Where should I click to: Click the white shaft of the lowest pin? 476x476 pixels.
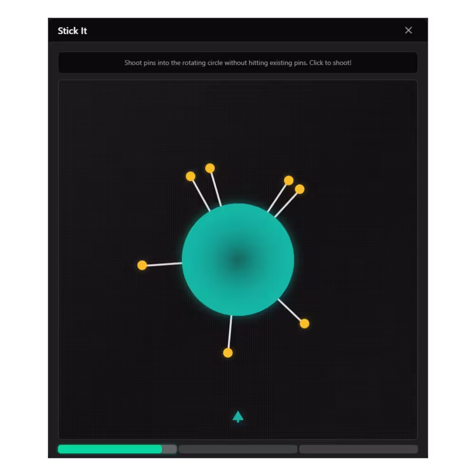230,332
